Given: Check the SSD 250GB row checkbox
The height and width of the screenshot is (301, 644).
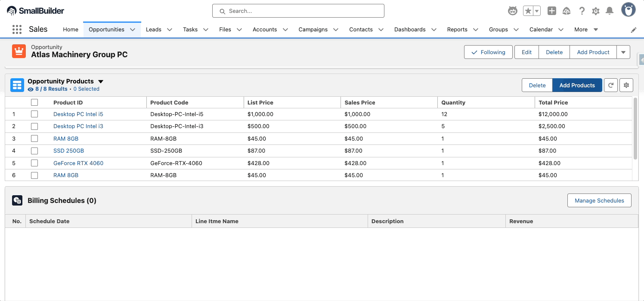Looking at the screenshot, I should pos(34,151).
